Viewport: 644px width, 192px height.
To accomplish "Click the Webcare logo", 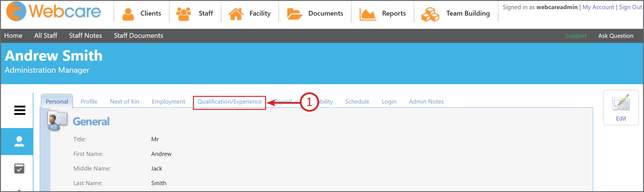I will [53, 12].
